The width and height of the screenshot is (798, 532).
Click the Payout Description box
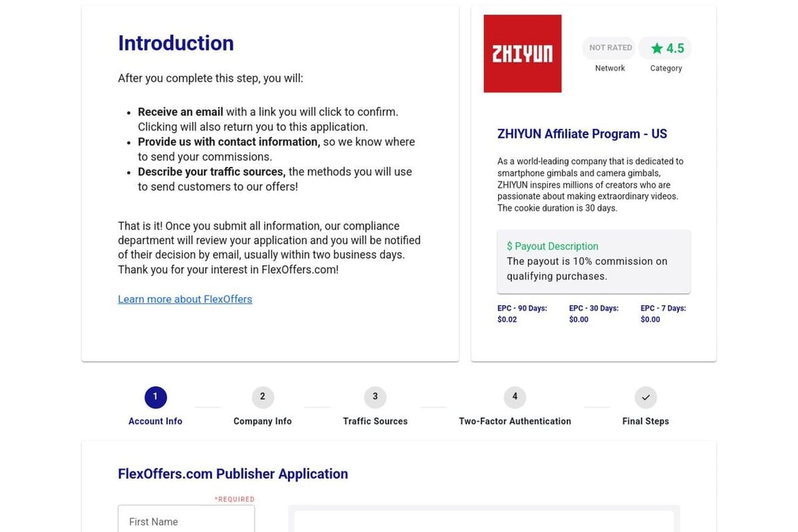pos(593,262)
